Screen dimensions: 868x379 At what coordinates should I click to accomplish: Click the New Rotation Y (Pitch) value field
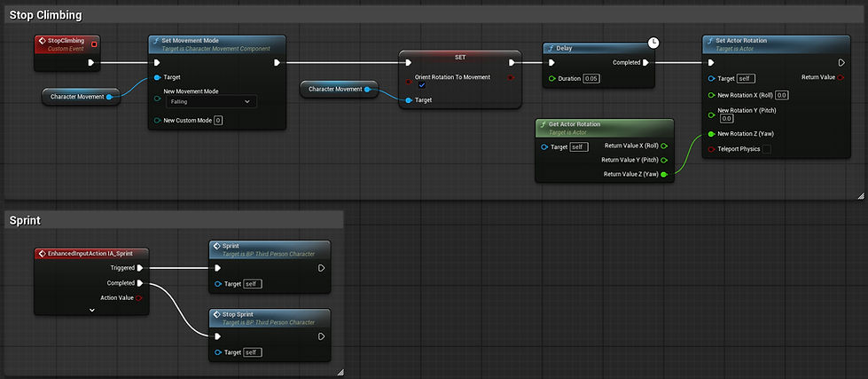(726, 119)
